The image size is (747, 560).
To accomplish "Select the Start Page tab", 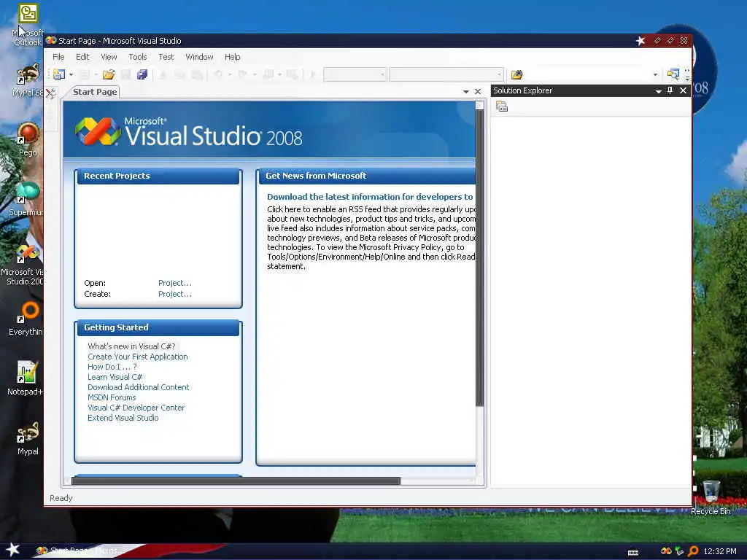I will click(95, 92).
